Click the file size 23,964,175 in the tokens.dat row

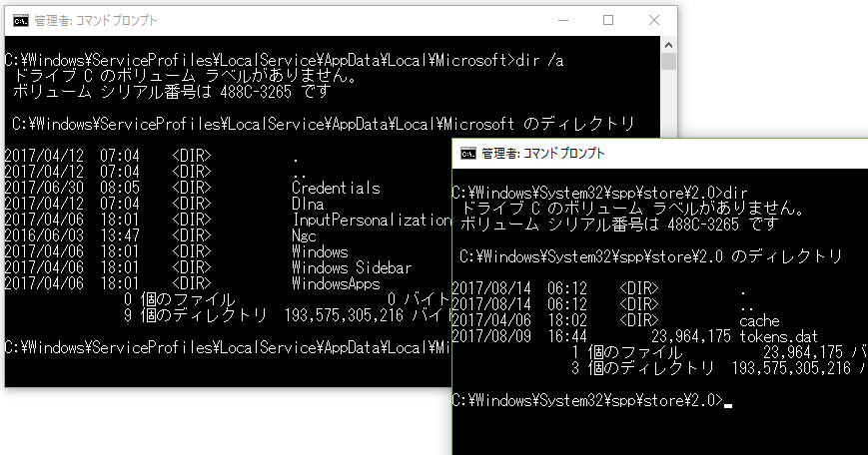click(691, 336)
